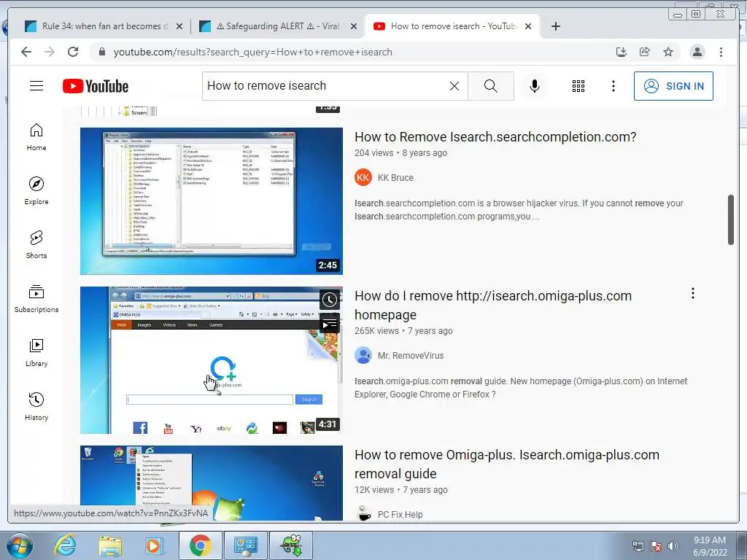Screen dimensions: 747x560
Task: Click the magnifier search button
Action: click(491, 86)
